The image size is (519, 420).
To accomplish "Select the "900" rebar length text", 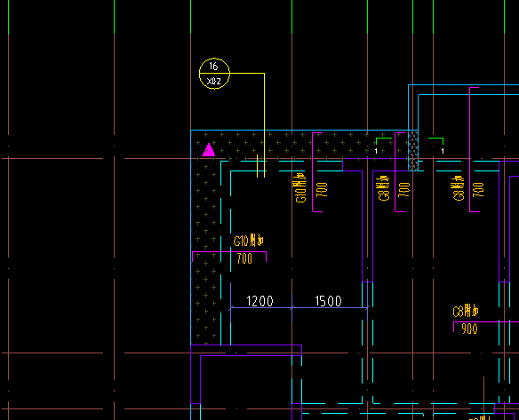I will click(x=469, y=329).
